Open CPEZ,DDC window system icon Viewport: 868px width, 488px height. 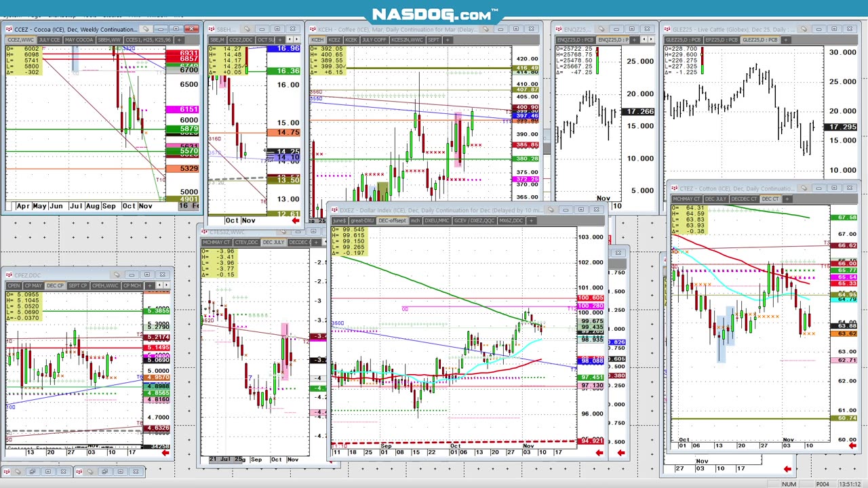[x=9, y=274]
